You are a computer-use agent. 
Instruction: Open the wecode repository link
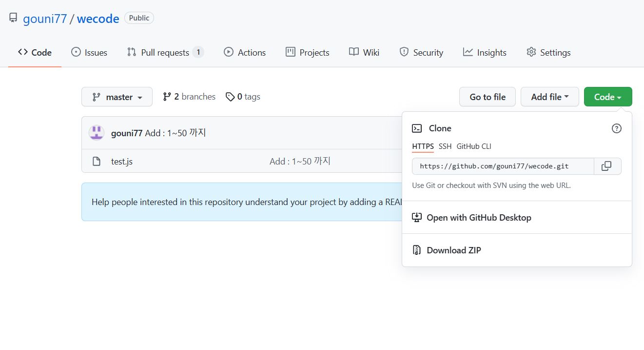click(98, 19)
